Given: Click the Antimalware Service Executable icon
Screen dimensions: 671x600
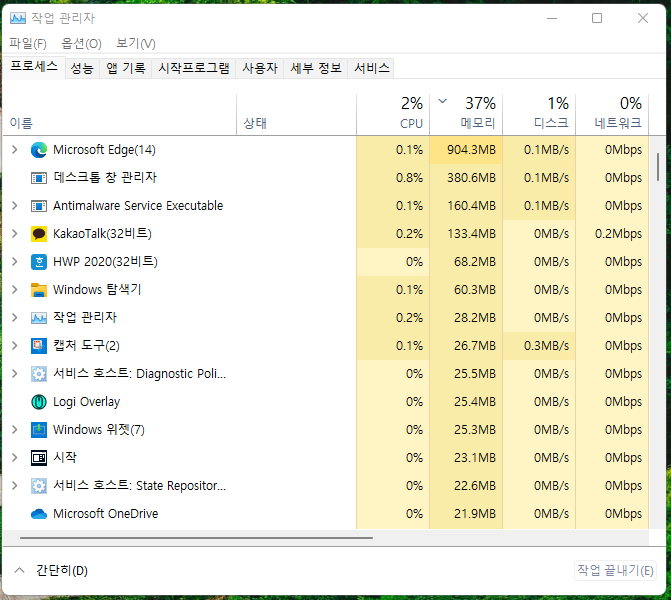Looking at the screenshot, I should tap(39, 206).
